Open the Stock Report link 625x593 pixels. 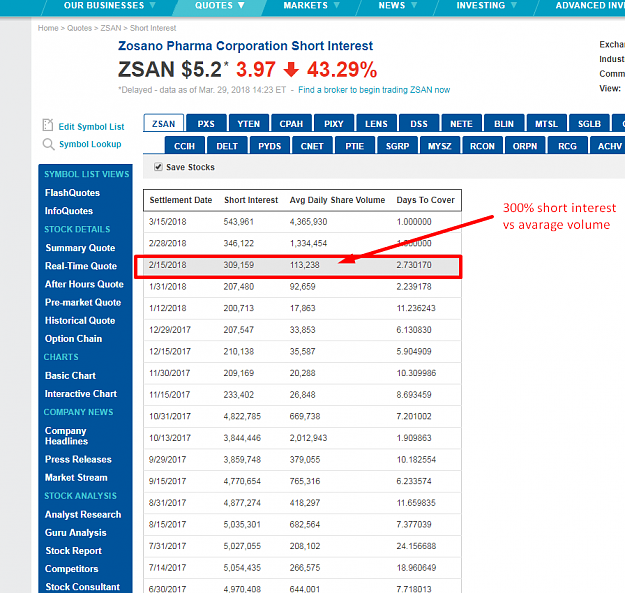tap(73, 551)
